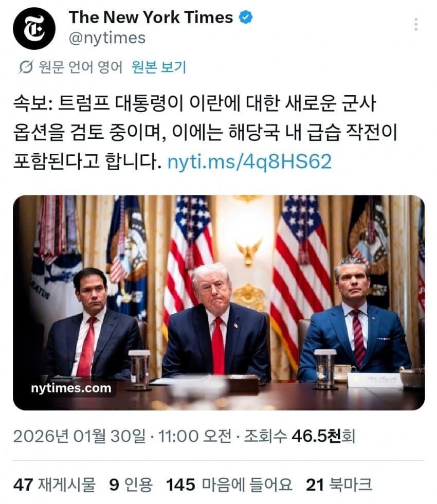Click The New York Times display name
437x504 pixels.
click(x=151, y=17)
